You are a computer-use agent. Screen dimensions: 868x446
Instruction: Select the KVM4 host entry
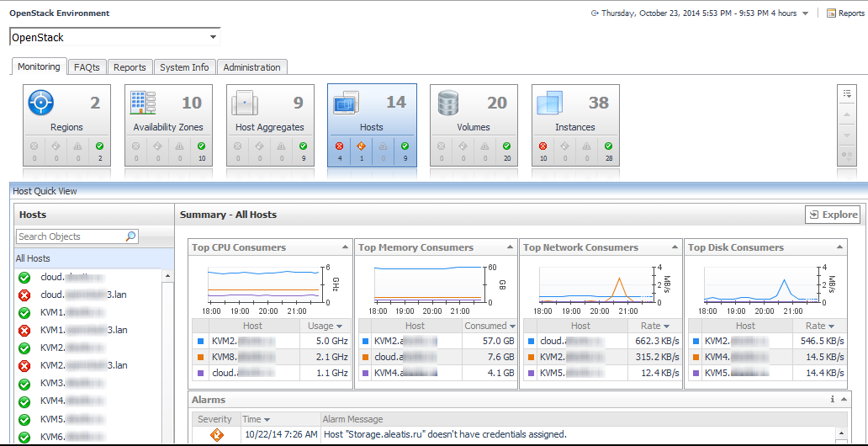[x=88, y=401]
